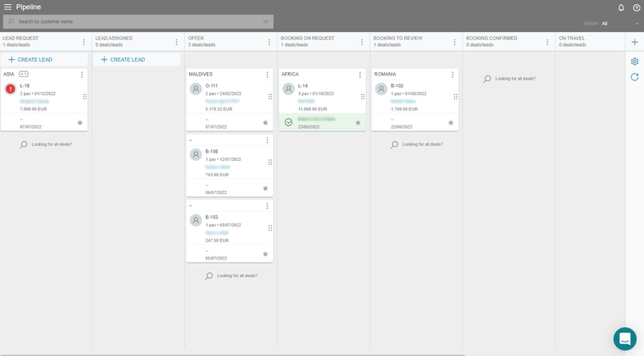Open the help question mark icon

click(636, 8)
